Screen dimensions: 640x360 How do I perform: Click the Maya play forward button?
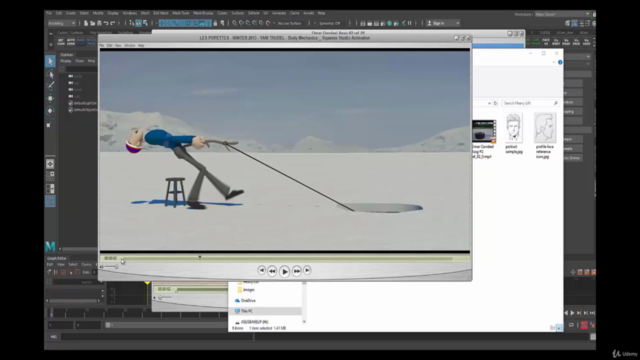[572, 313]
